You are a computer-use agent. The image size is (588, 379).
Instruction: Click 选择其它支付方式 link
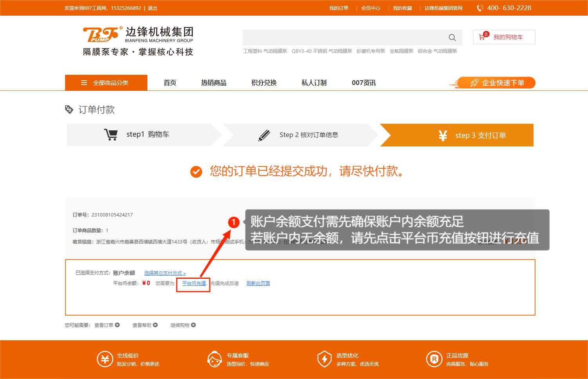coord(165,273)
